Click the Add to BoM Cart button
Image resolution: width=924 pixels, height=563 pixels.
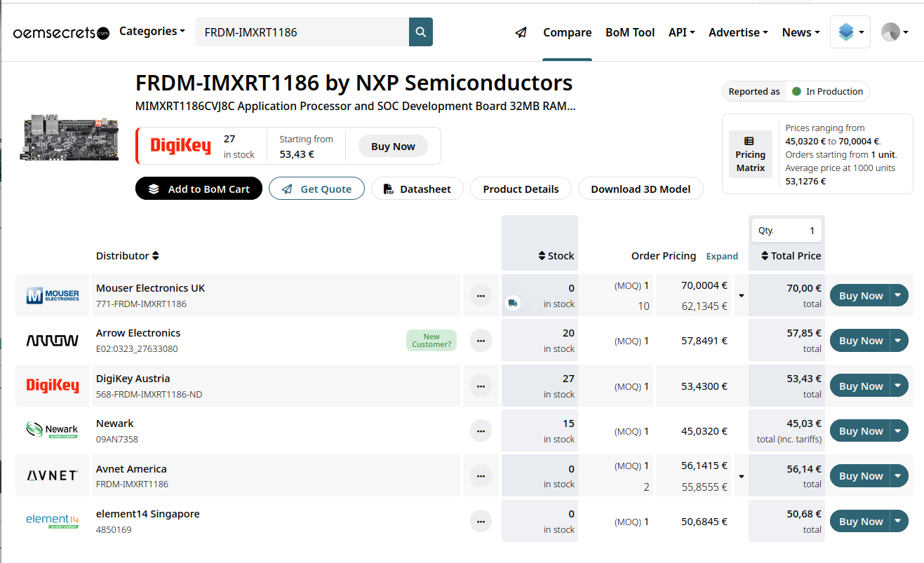pos(199,189)
